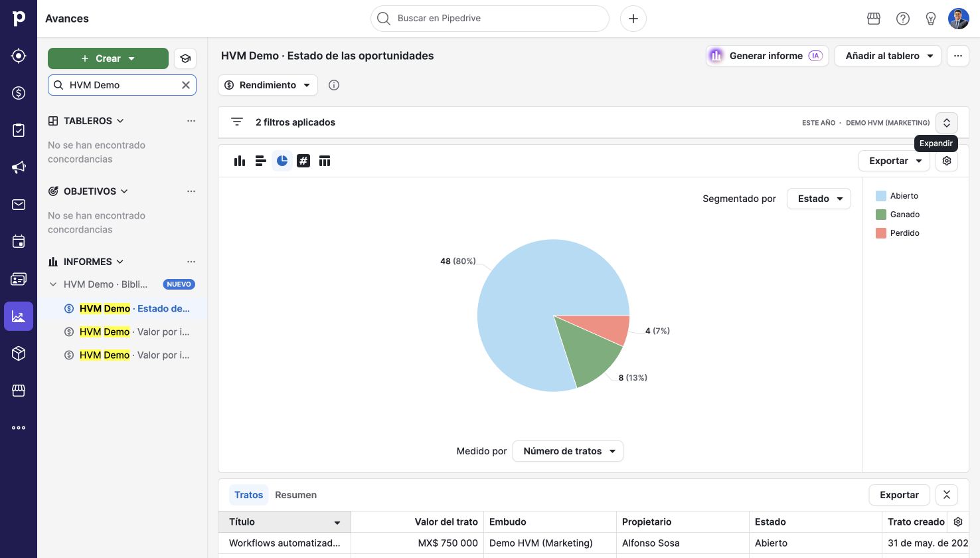Open help question mark icon
This screenshot has width=980, height=558.
pos(903,19)
